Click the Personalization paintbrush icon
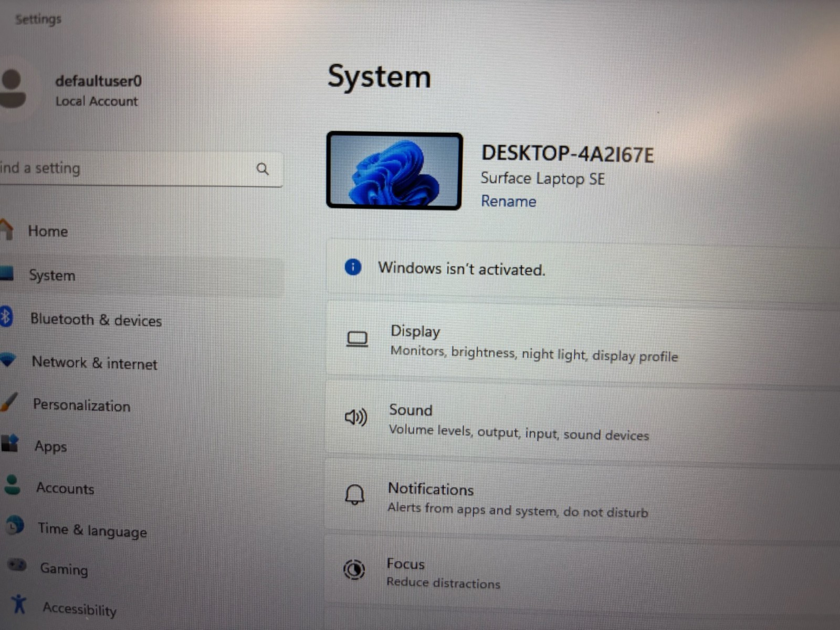The width and height of the screenshot is (840, 630). pyautogui.click(x=9, y=402)
